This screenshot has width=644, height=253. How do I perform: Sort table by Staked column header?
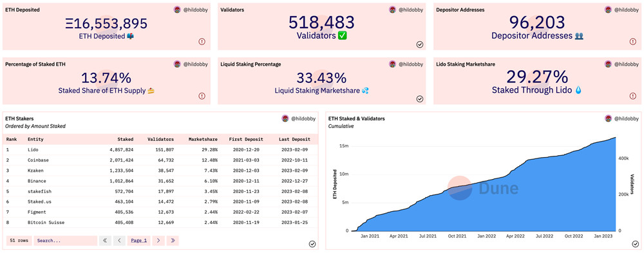click(125, 140)
